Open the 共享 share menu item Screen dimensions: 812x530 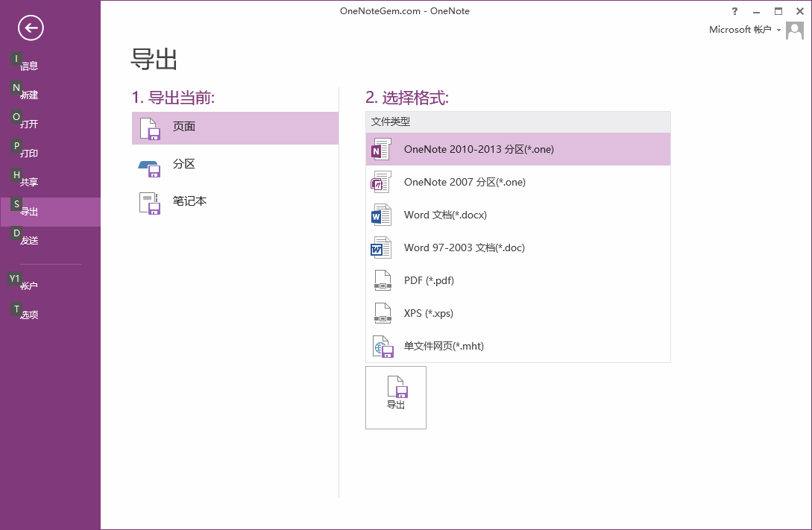30,182
